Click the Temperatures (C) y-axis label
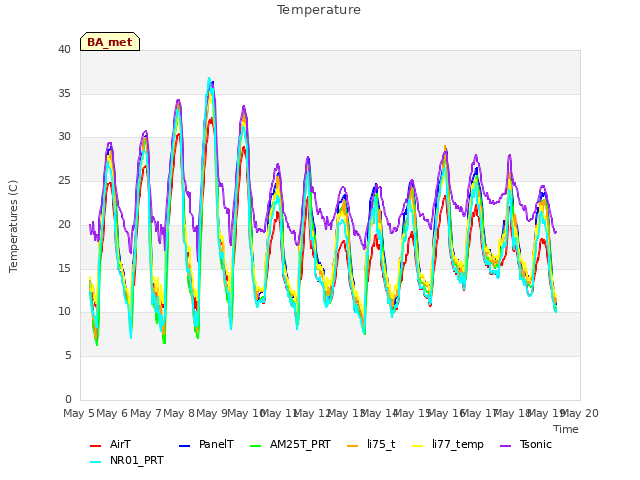Screen dimensions: 640x480 pyautogui.click(x=13, y=226)
